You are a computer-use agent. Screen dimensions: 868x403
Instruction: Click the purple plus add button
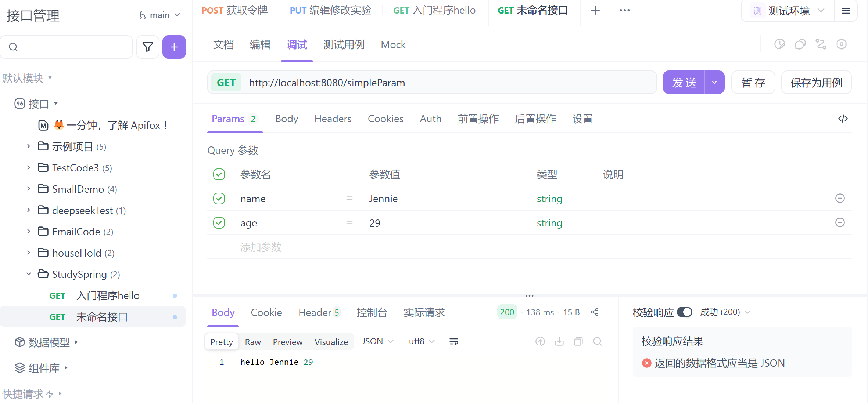(174, 47)
